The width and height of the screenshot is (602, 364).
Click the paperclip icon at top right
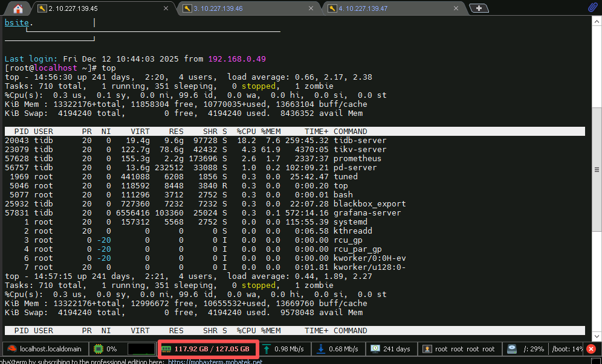click(592, 8)
